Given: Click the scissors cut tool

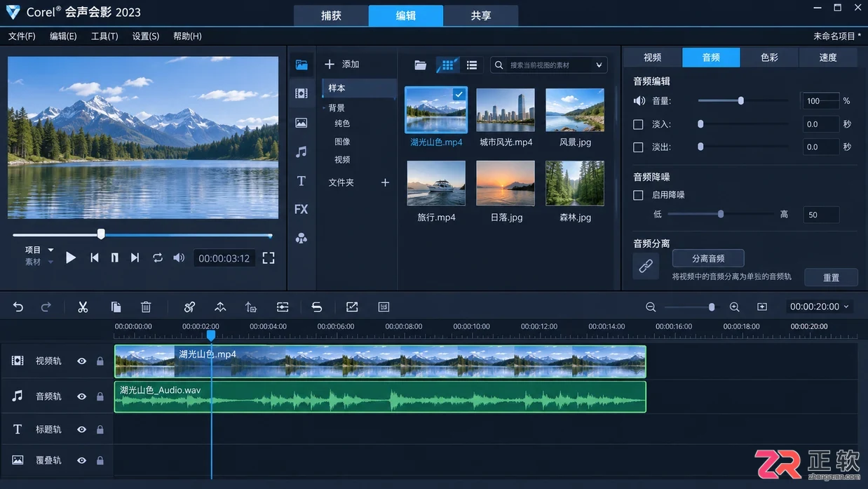Looking at the screenshot, I should [83, 307].
